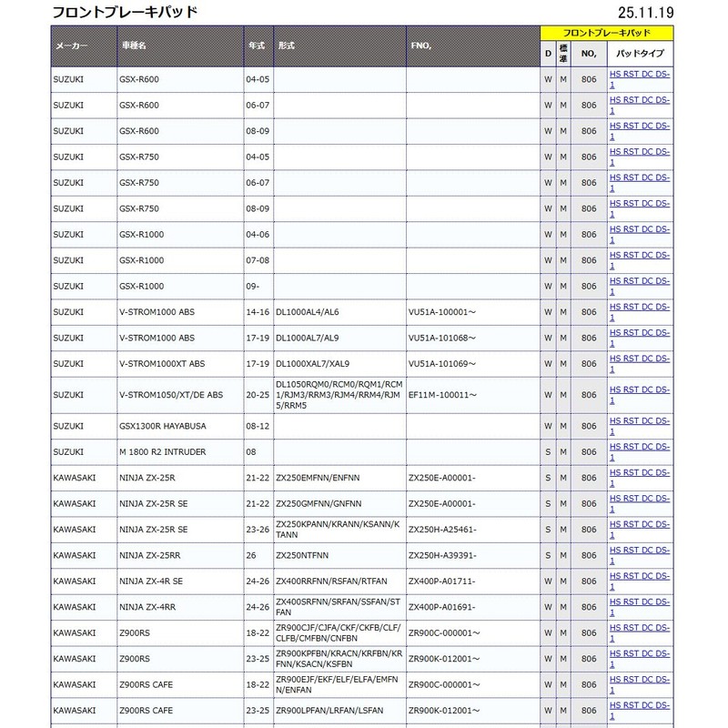Open pad type link for Z900RS 18-22
The image size is (728, 728).
pyautogui.click(x=640, y=632)
